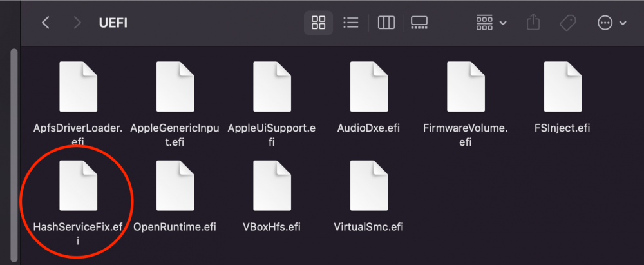Click the AppleGenericInput.efi file name
The height and width of the screenshot is (265, 644).
[175, 135]
